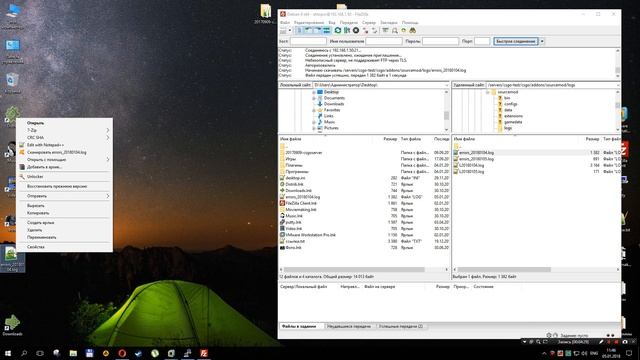Open Windows Start menu button

tap(8, 353)
